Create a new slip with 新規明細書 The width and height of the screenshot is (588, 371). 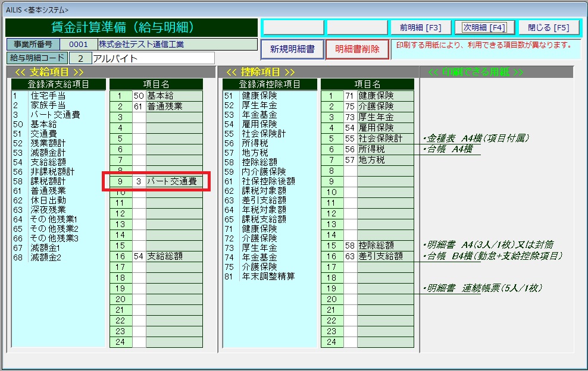pos(292,49)
